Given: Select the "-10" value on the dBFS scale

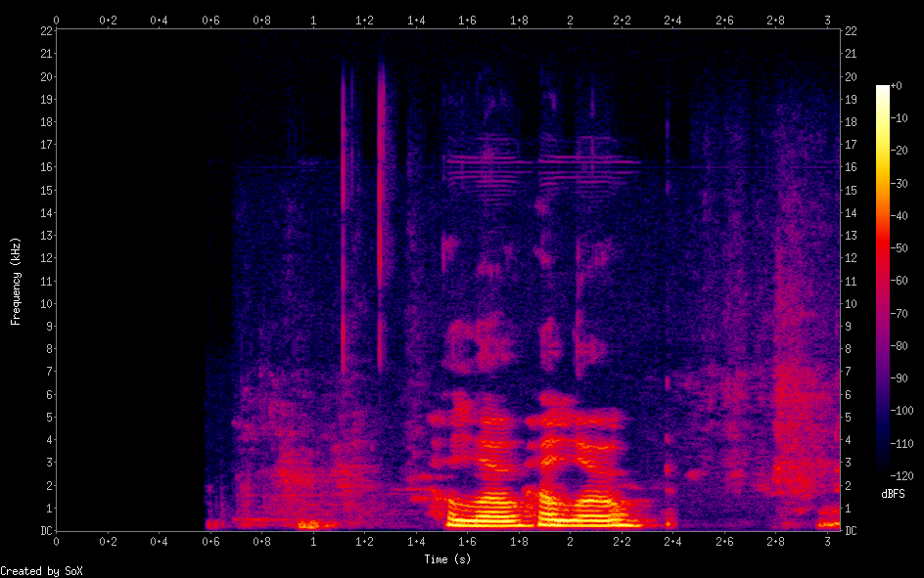Looking at the screenshot, I should pyautogui.click(x=899, y=118).
